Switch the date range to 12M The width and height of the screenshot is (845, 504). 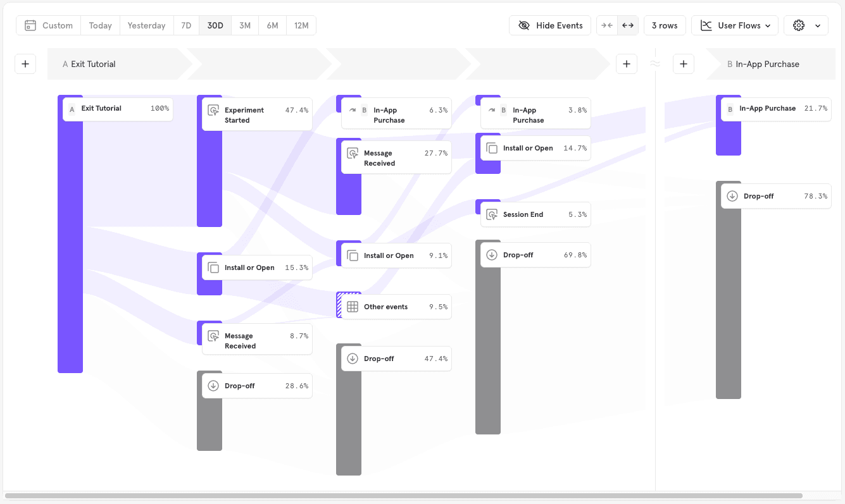(301, 25)
